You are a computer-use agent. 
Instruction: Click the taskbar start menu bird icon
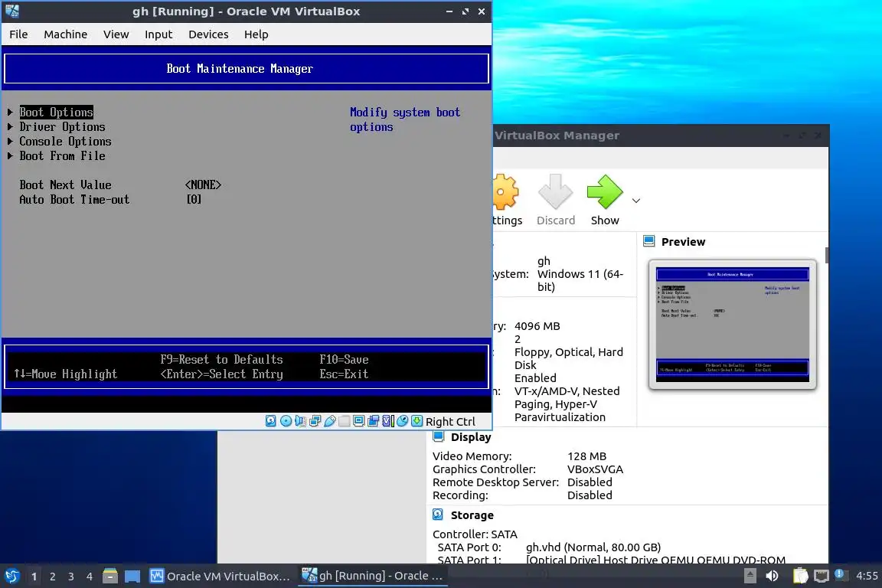(x=12, y=576)
